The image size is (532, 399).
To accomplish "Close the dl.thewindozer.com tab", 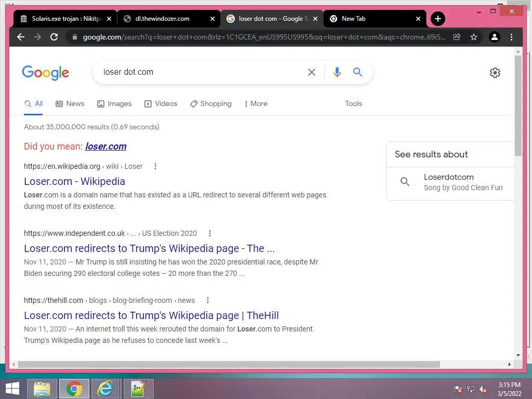I will (212, 19).
